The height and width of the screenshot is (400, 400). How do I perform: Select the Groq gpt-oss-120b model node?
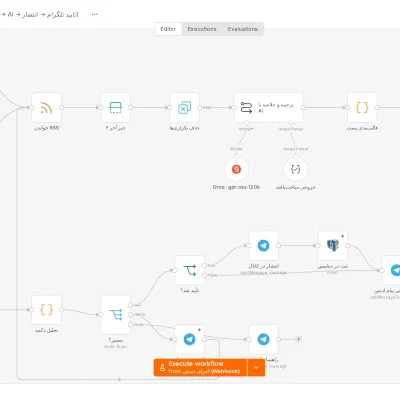click(236, 169)
